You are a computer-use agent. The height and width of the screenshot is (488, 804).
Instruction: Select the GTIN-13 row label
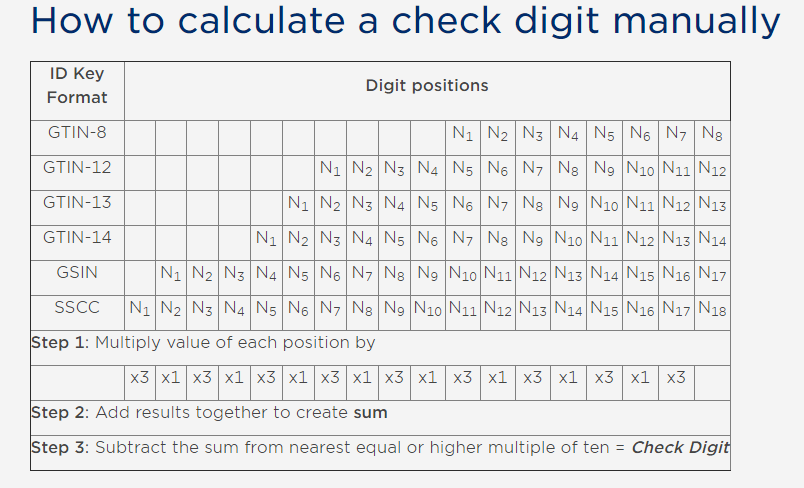pos(77,202)
